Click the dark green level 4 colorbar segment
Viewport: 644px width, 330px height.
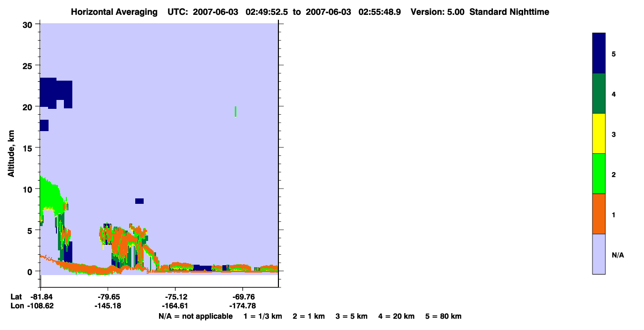599,94
